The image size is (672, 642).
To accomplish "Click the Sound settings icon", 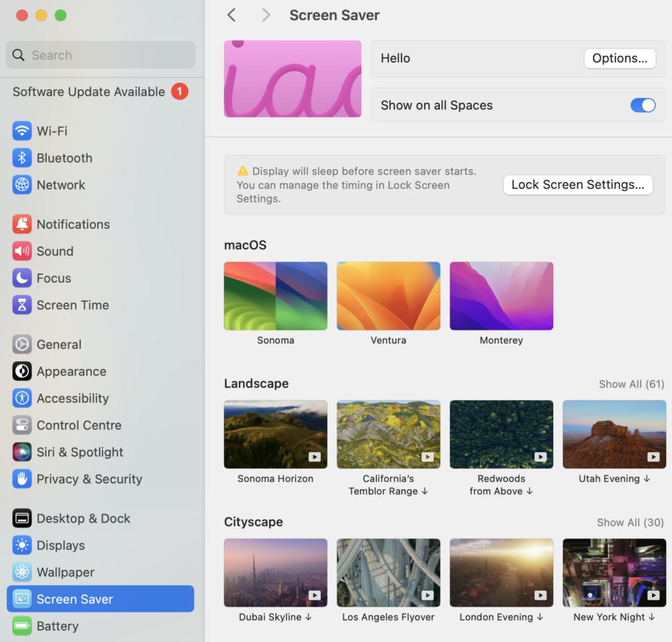I will click(21, 251).
